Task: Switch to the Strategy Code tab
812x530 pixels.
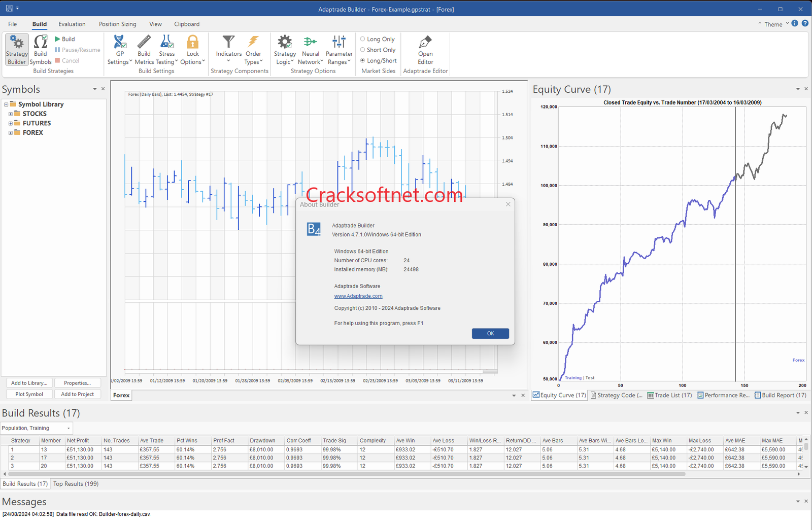Action: (x=617, y=395)
